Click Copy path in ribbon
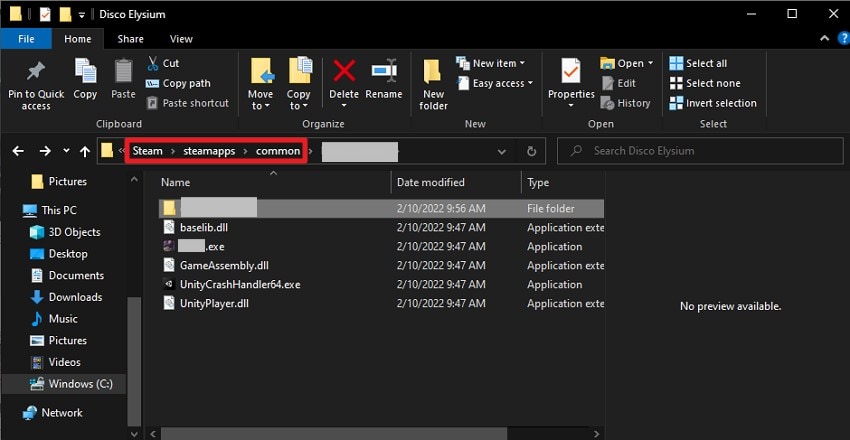The image size is (850, 440). click(x=178, y=83)
